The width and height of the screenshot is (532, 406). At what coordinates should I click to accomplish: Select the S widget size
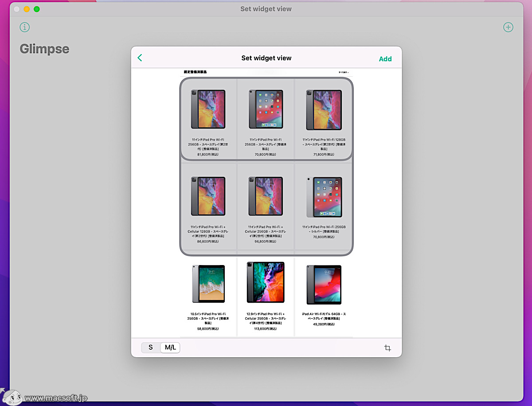(x=151, y=347)
